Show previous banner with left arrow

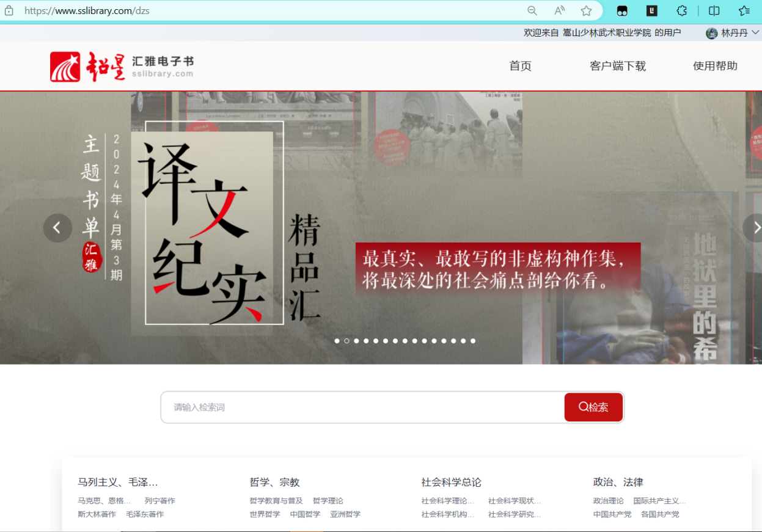tap(57, 228)
